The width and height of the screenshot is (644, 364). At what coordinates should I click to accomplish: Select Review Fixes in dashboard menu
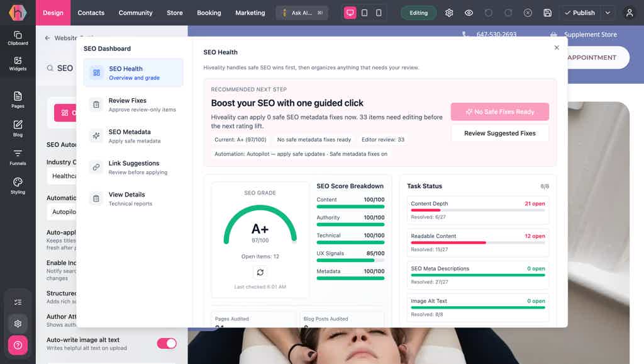point(133,105)
